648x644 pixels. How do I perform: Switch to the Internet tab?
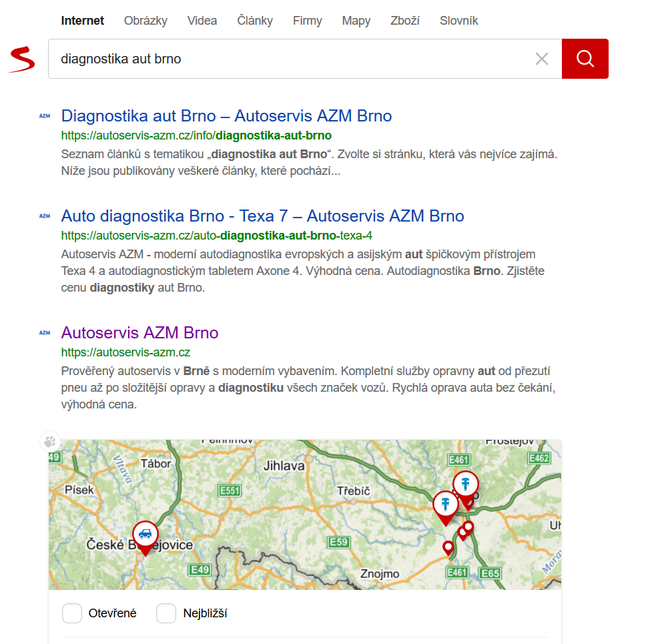83,21
